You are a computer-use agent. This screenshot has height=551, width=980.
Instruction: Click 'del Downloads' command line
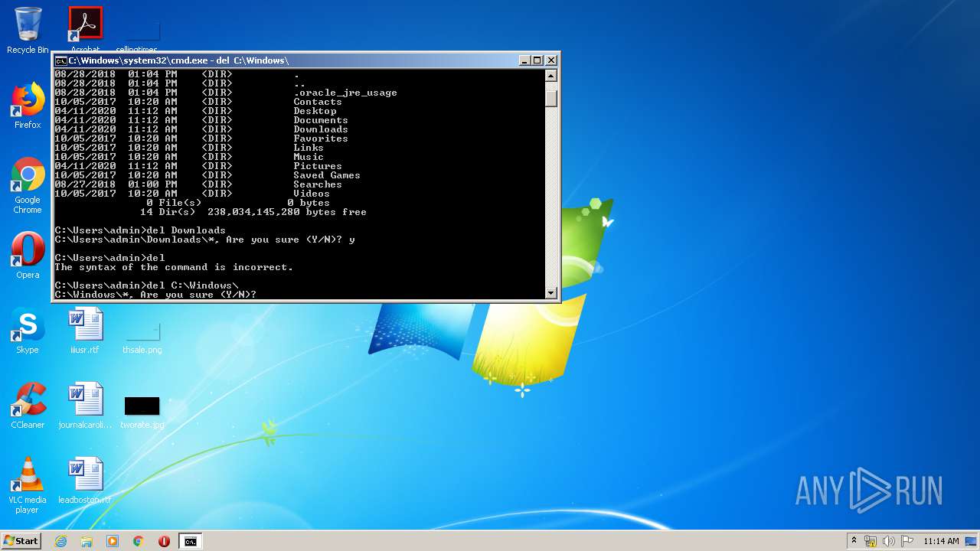[186, 230]
